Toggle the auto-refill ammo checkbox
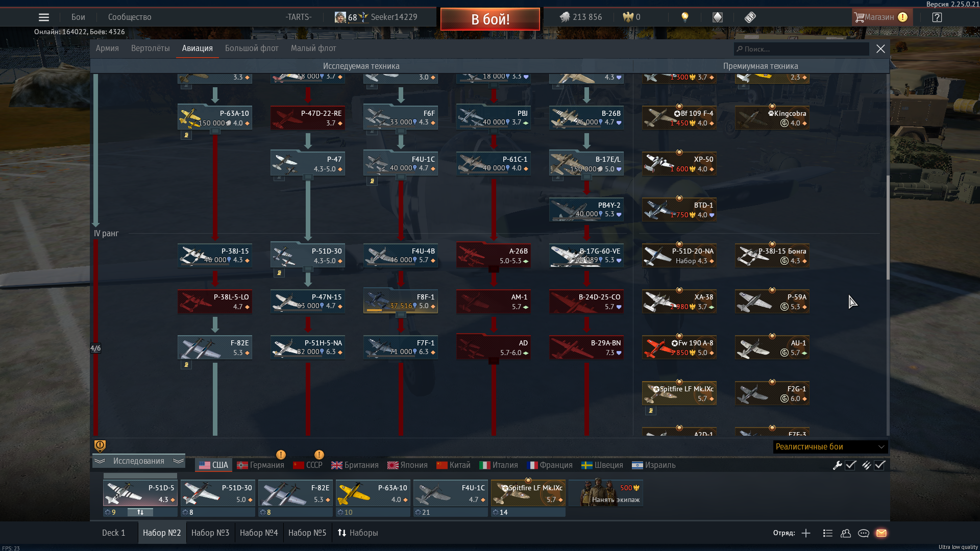 pos(879,465)
